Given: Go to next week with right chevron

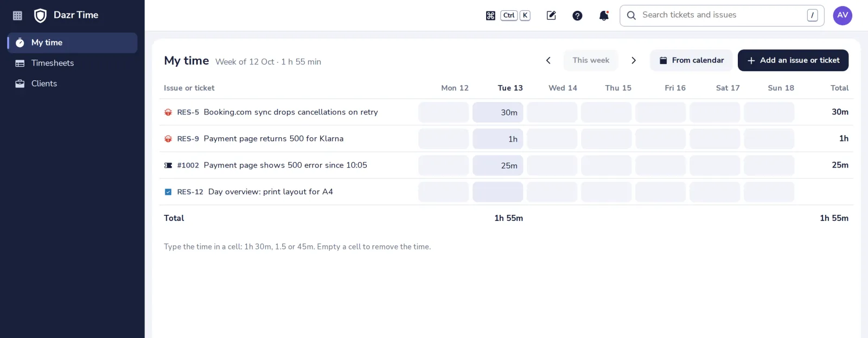Looking at the screenshot, I should [x=634, y=60].
